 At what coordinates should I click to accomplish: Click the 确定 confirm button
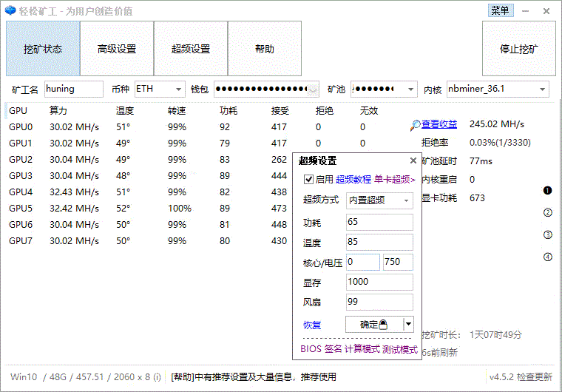[375, 324]
